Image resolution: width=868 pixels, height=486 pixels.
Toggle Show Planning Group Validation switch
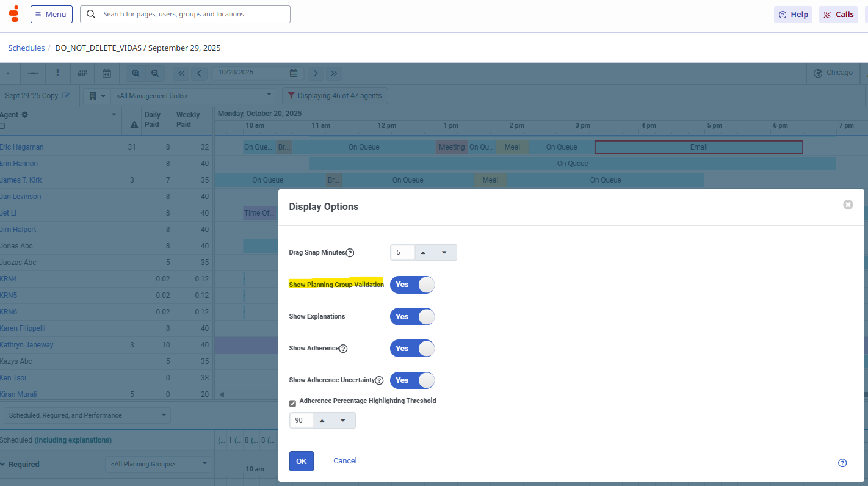412,285
